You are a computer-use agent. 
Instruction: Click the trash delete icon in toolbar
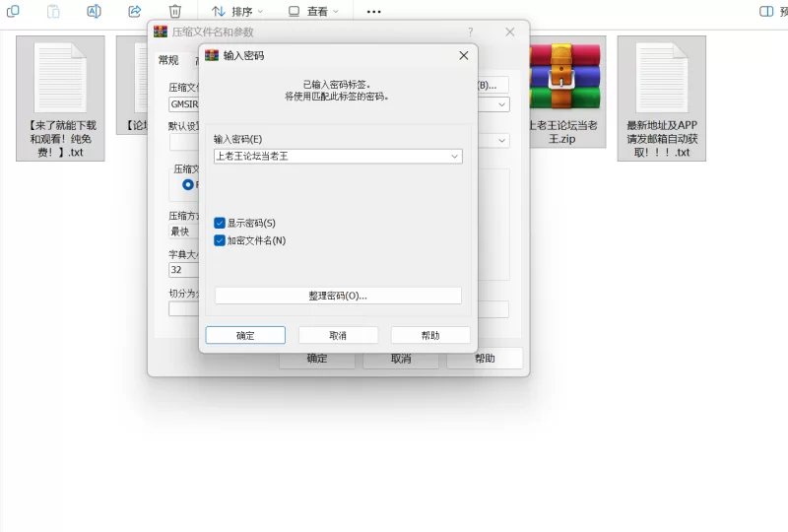click(x=174, y=11)
